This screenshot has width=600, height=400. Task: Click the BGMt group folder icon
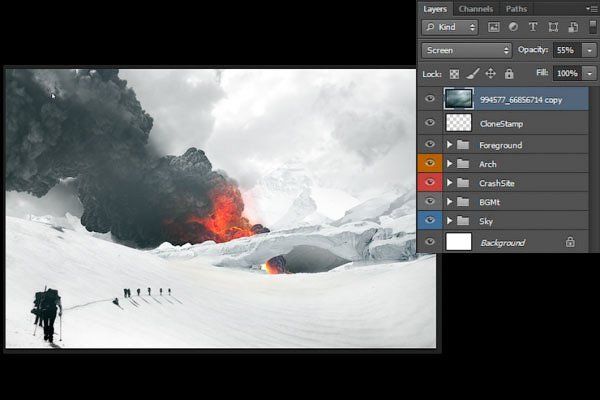pos(463,202)
